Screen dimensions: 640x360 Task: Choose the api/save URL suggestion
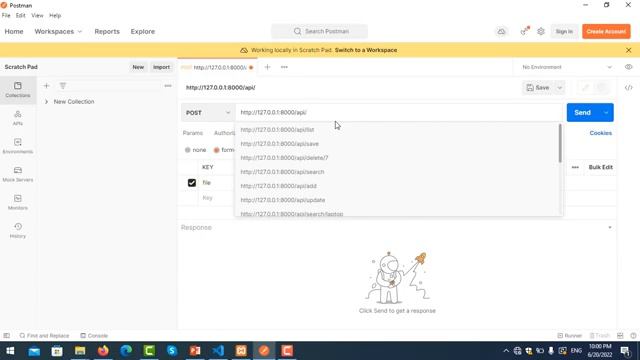click(x=399, y=144)
